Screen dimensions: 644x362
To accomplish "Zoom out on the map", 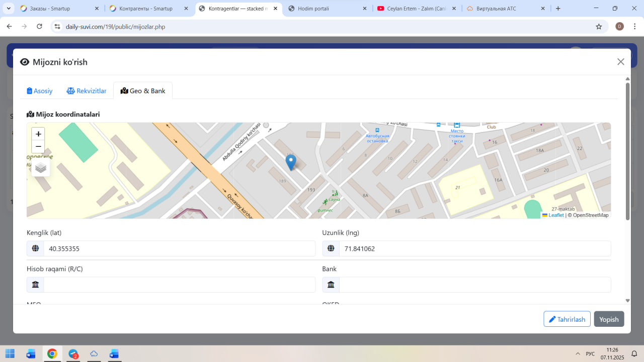I will 38,146.
